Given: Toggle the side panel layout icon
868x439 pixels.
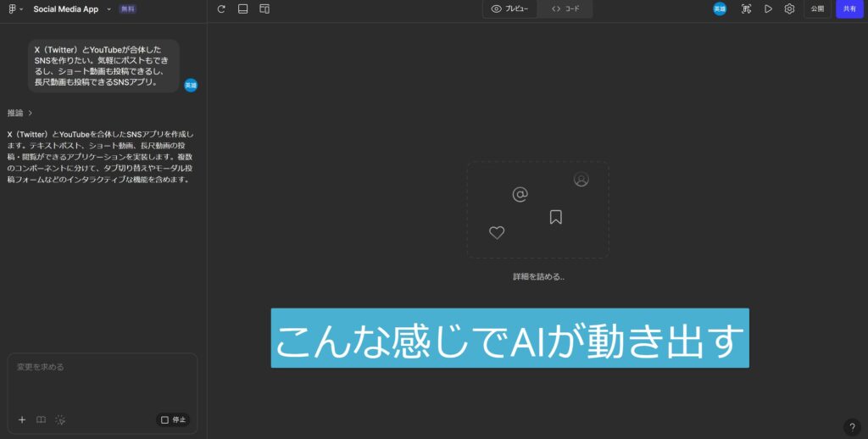Looking at the screenshot, I should pos(264,9).
